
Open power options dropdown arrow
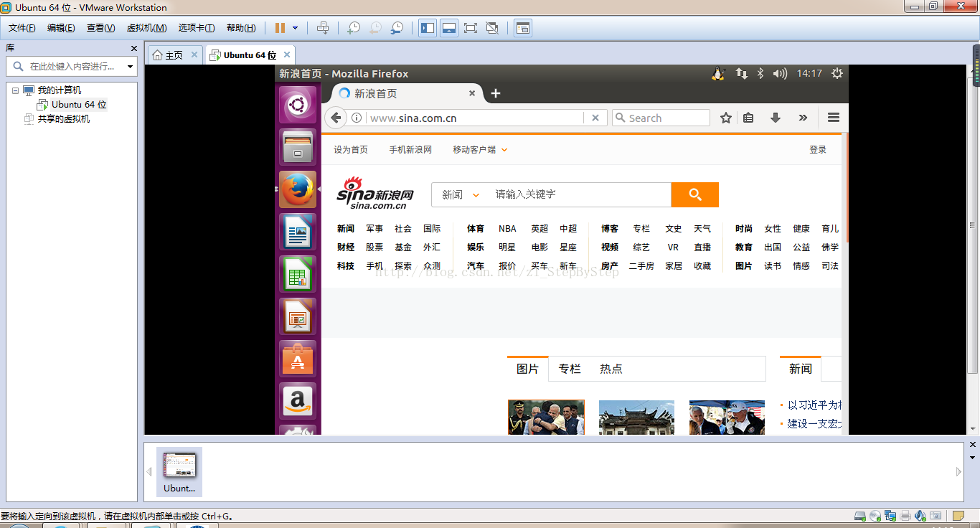coord(295,28)
